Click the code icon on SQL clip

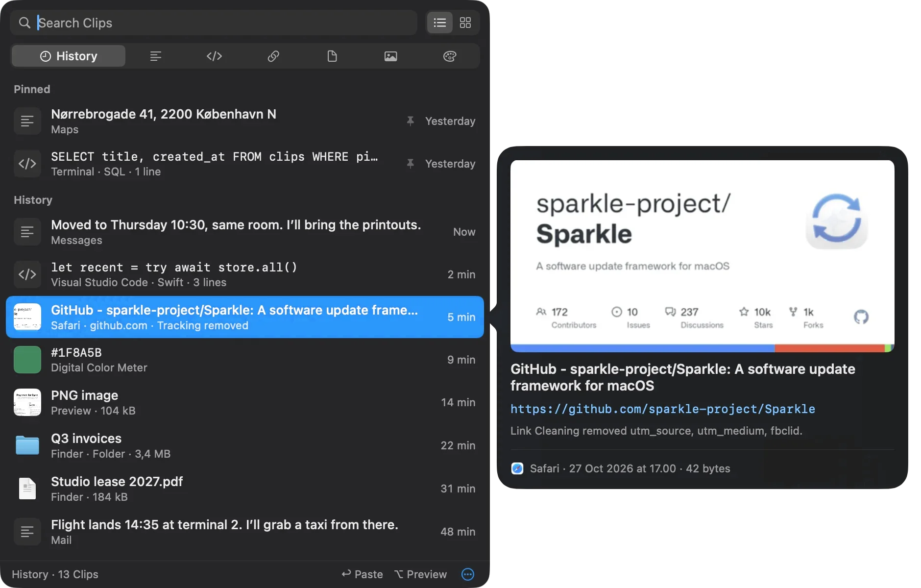[x=27, y=164]
